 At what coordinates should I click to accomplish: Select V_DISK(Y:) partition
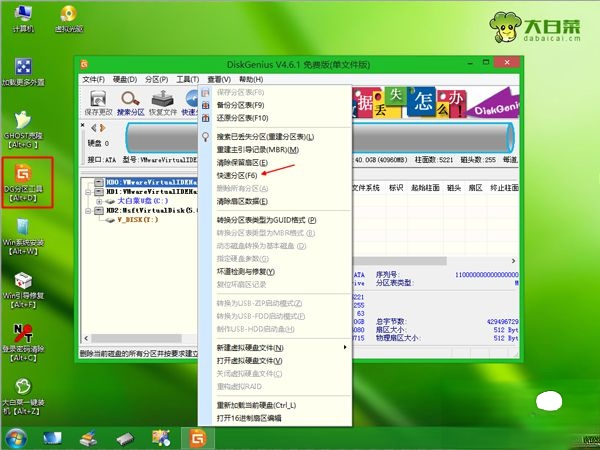138,220
